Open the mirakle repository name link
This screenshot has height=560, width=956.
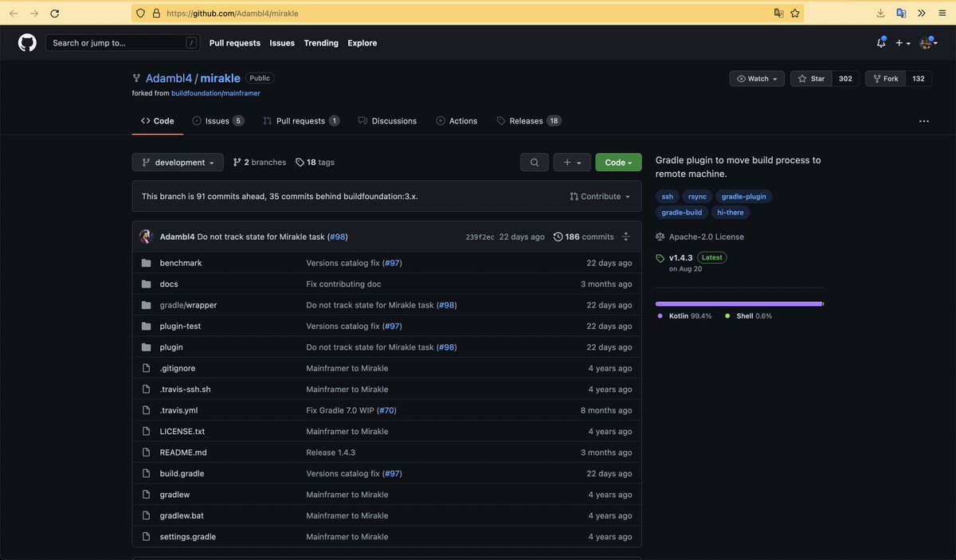point(220,78)
